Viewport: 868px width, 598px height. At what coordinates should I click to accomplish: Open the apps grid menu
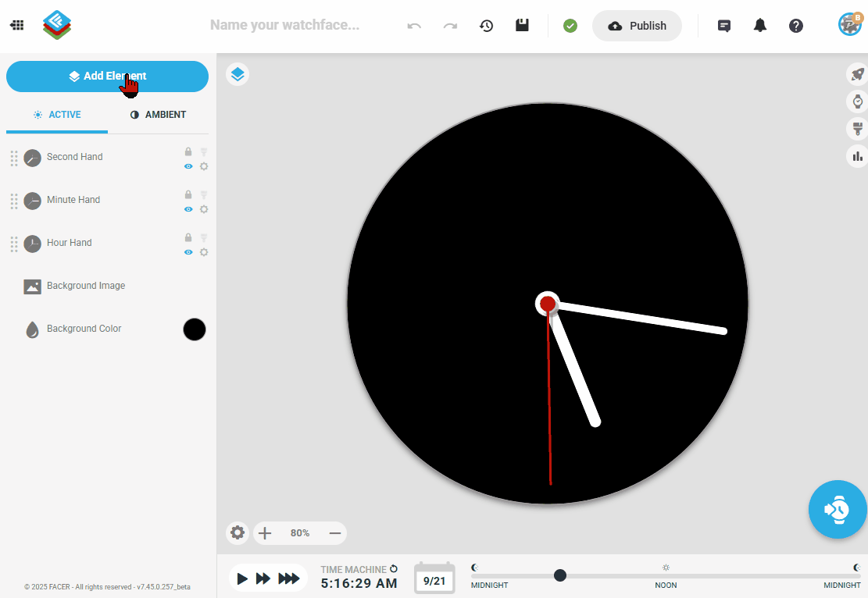pos(16,26)
